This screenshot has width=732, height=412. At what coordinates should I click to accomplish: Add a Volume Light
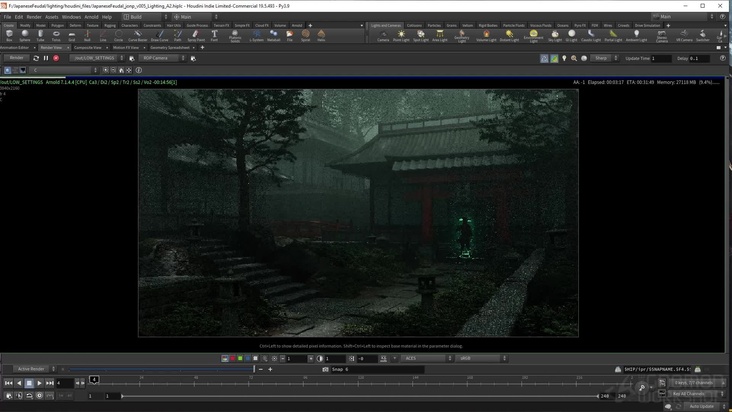[x=486, y=35]
